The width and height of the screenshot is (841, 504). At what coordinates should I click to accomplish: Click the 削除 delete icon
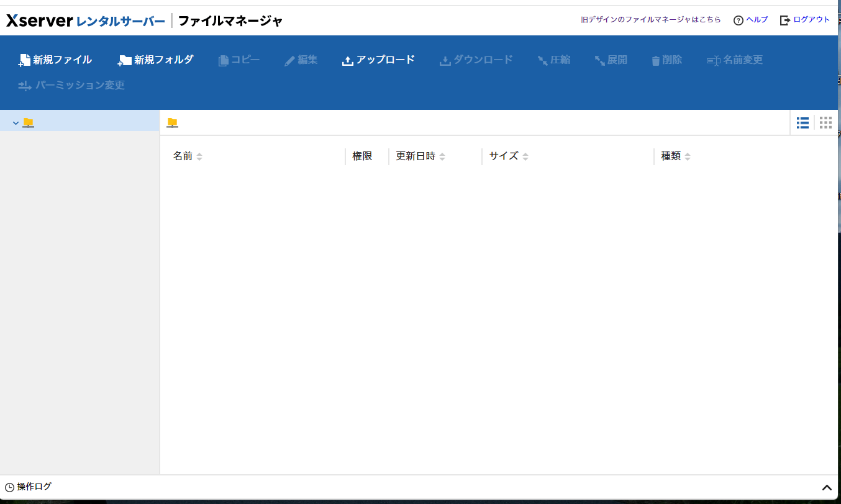[x=666, y=60]
